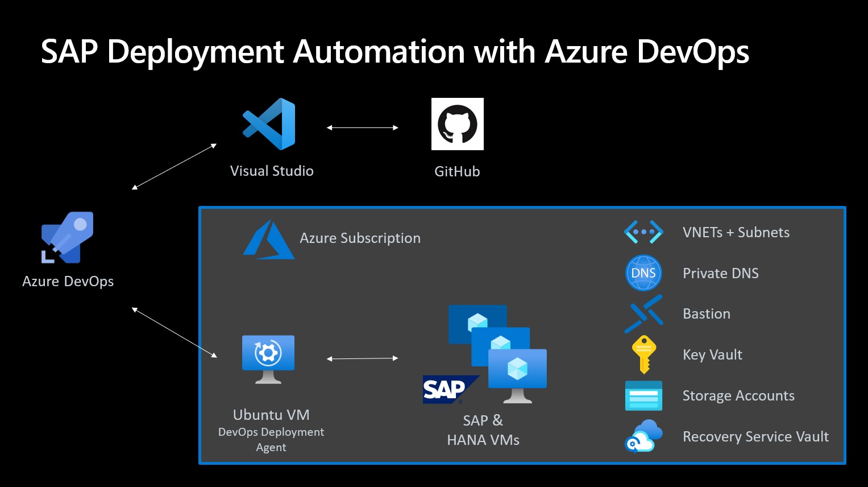
Task: Click the slide title 'SAP Deployment Automation with Azure DevOps'
Action: 395,52
